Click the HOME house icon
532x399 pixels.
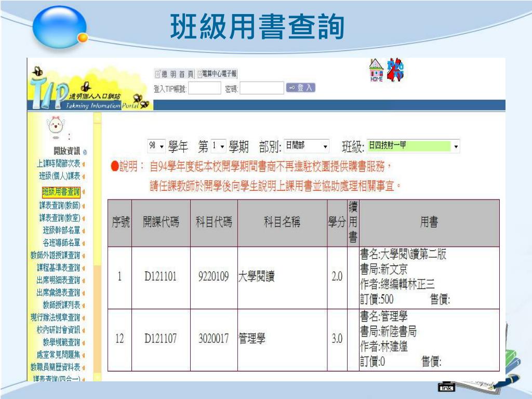[x=376, y=70]
